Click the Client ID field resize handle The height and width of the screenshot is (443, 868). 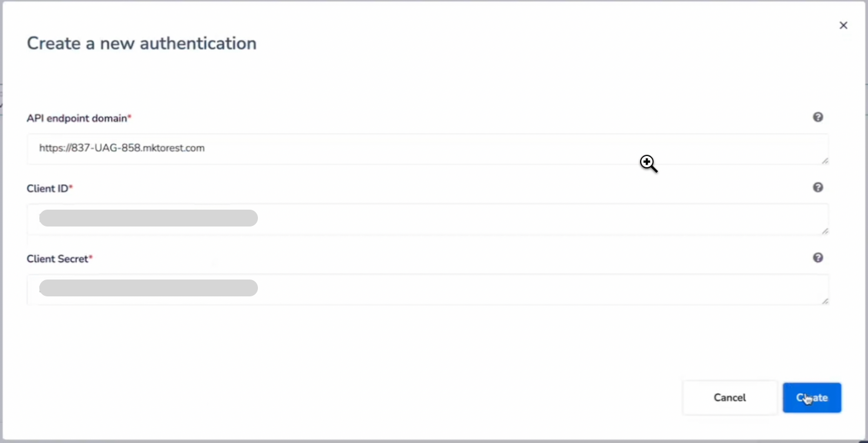825,231
